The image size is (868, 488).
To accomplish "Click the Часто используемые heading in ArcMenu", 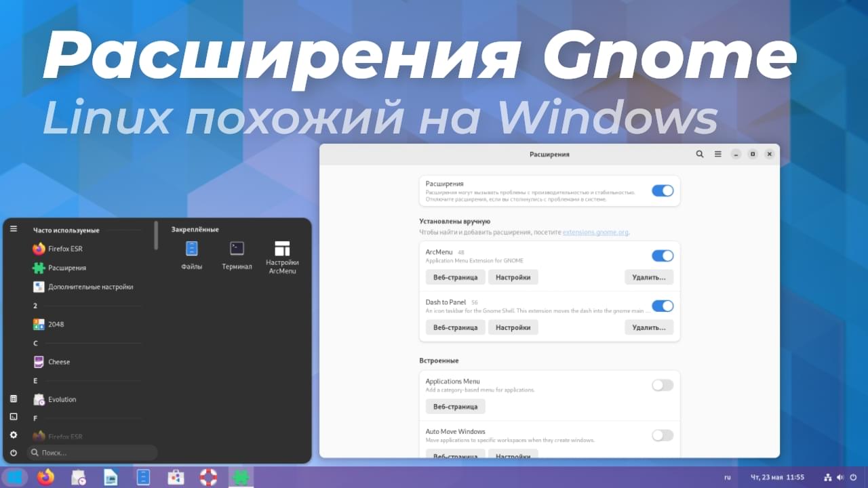I will [x=66, y=230].
